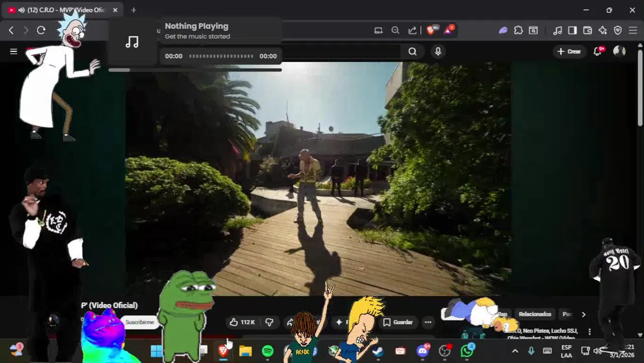
Task: Click the tab search icon in toolbar
Action: coord(533,30)
